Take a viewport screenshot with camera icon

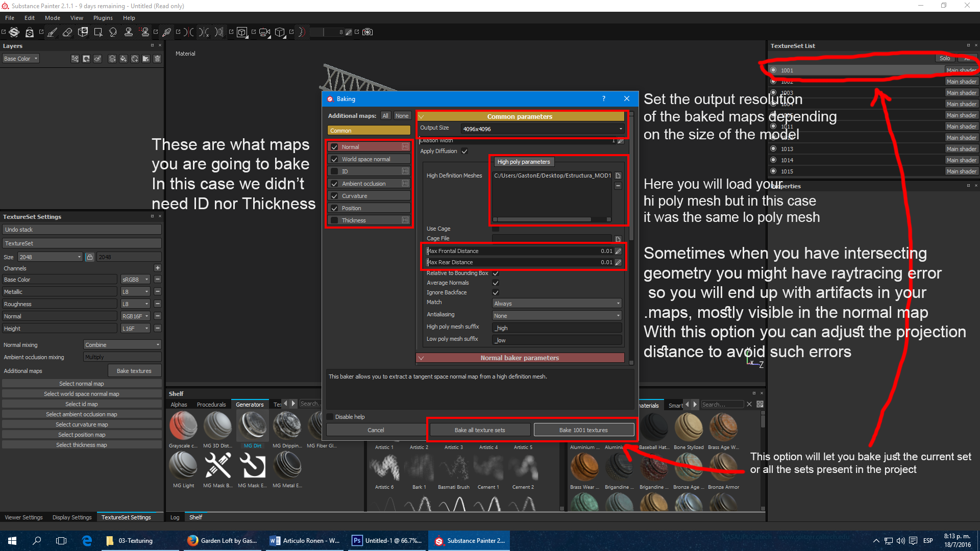tap(367, 32)
